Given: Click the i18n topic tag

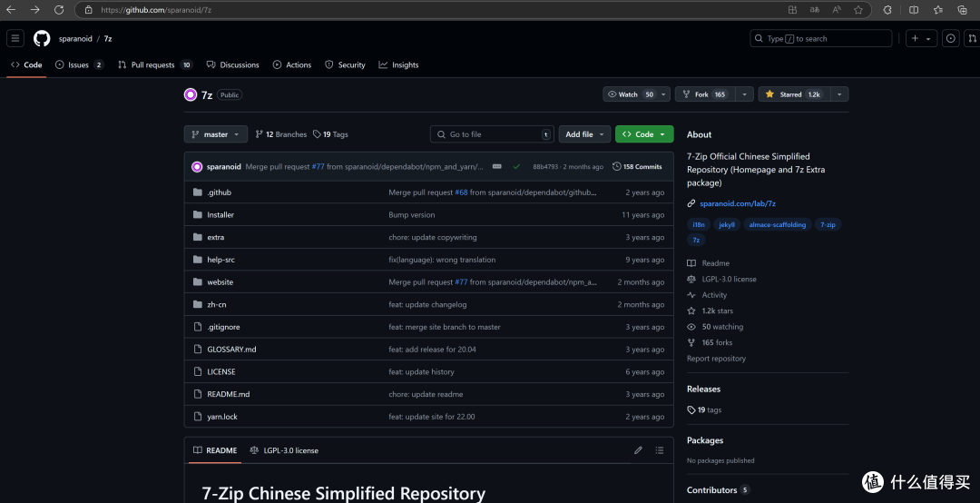Looking at the screenshot, I should (699, 224).
